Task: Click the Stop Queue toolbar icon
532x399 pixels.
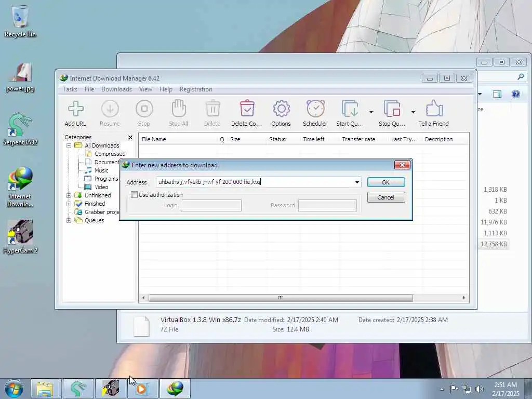Action: pyautogui.click(x=392, y=109)
